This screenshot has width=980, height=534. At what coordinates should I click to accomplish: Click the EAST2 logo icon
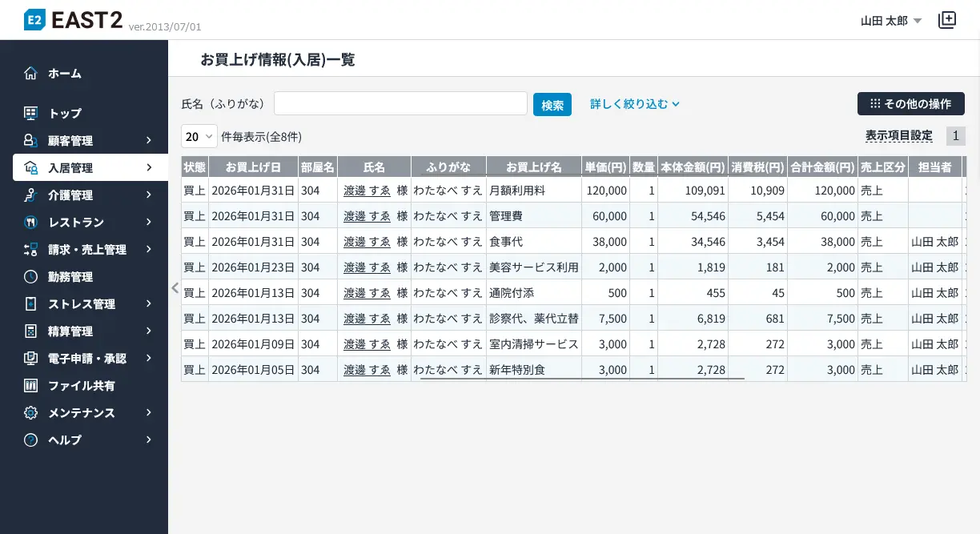coord(34,20)
